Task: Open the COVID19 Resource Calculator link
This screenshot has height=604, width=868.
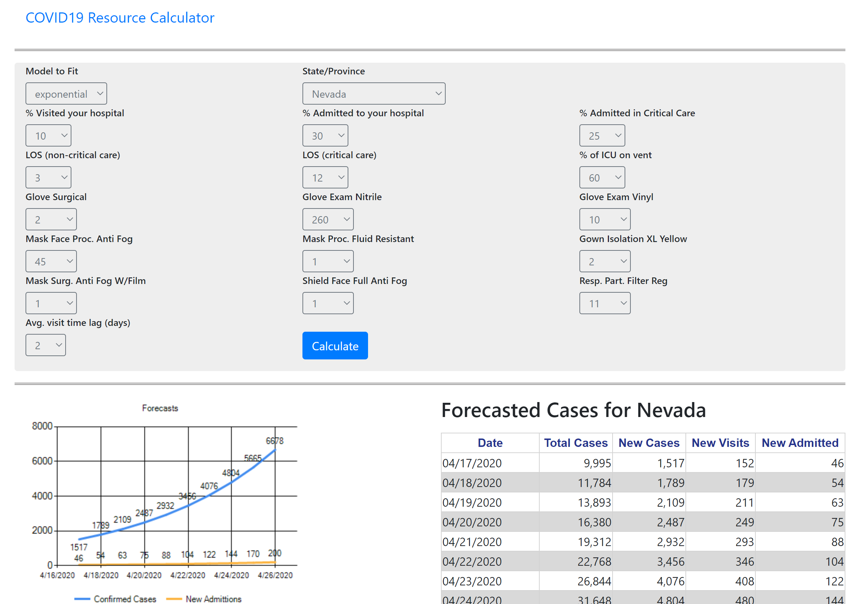Action: [x=120, y=18]
